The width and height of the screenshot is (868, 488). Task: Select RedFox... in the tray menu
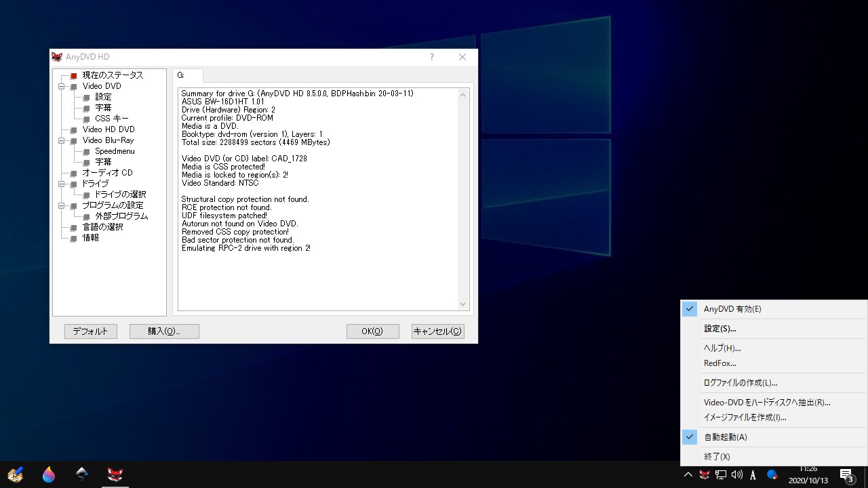pyautogui.click(x=774, y=363)
